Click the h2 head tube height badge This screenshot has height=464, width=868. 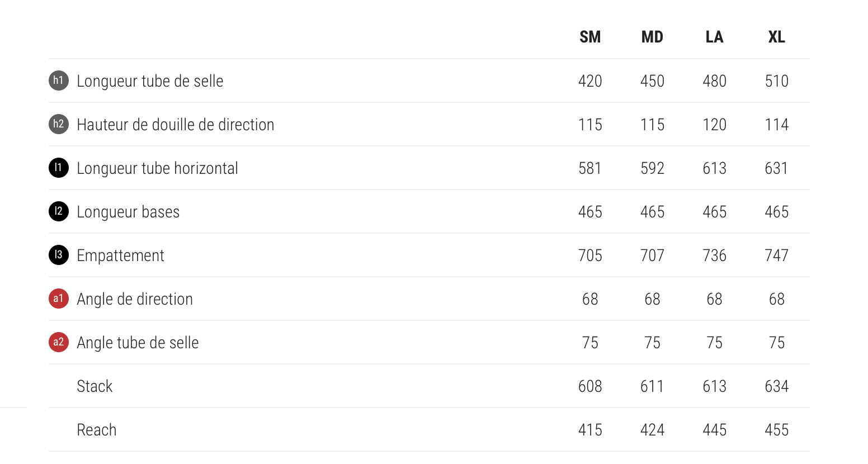click(59, 124)
